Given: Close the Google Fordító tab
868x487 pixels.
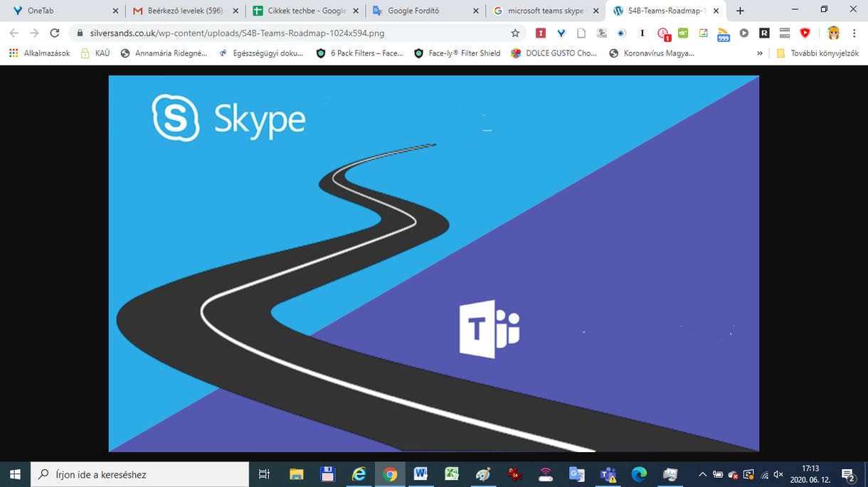Looking at the screenshot, I should (476, 11).
